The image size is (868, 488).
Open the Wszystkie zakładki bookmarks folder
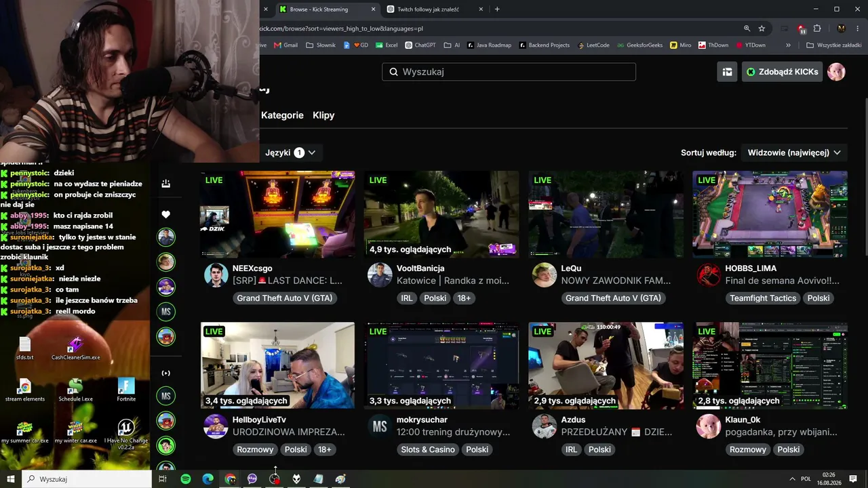834,45
